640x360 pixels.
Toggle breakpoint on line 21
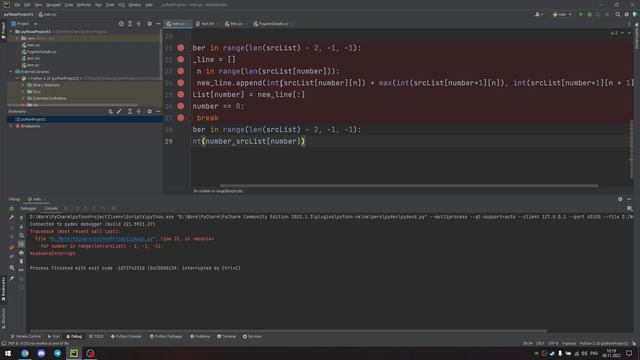180,48
